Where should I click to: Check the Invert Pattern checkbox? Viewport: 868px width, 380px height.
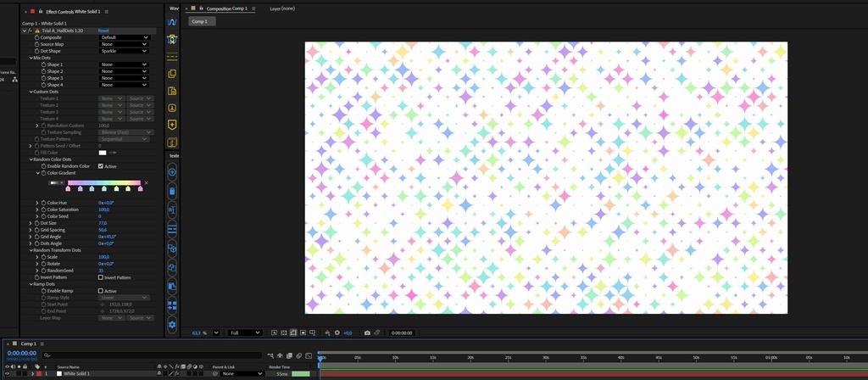point(101,277)
